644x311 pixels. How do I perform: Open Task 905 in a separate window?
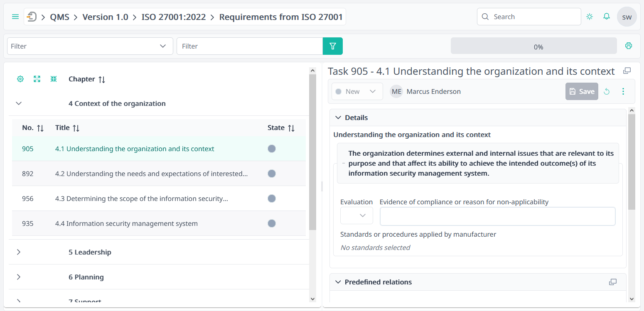point(627,71)
